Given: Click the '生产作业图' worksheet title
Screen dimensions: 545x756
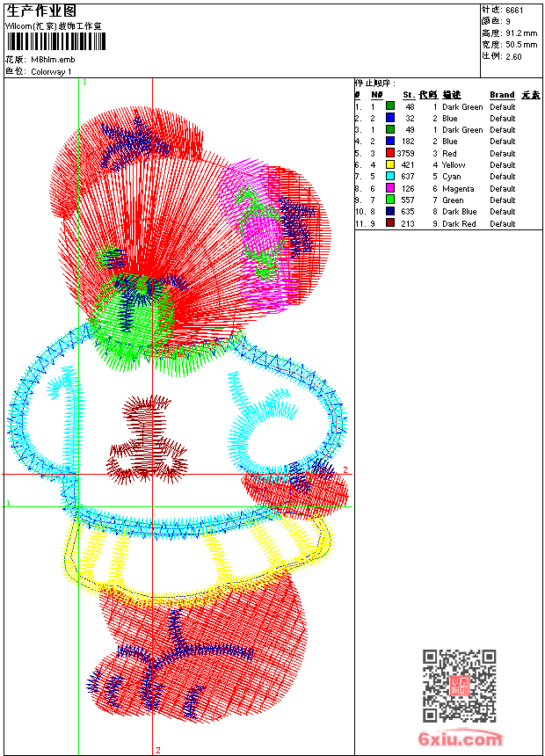Looking at the screenshot, I should [41, 11].
